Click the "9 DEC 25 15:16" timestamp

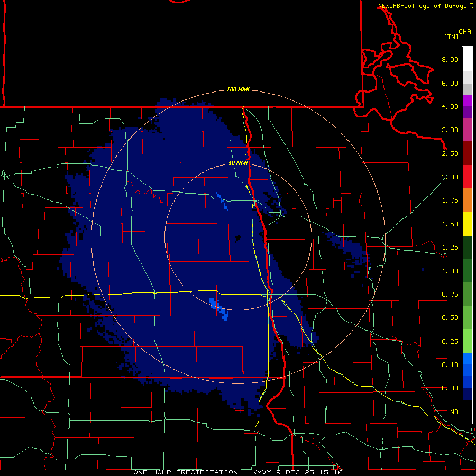309,472
